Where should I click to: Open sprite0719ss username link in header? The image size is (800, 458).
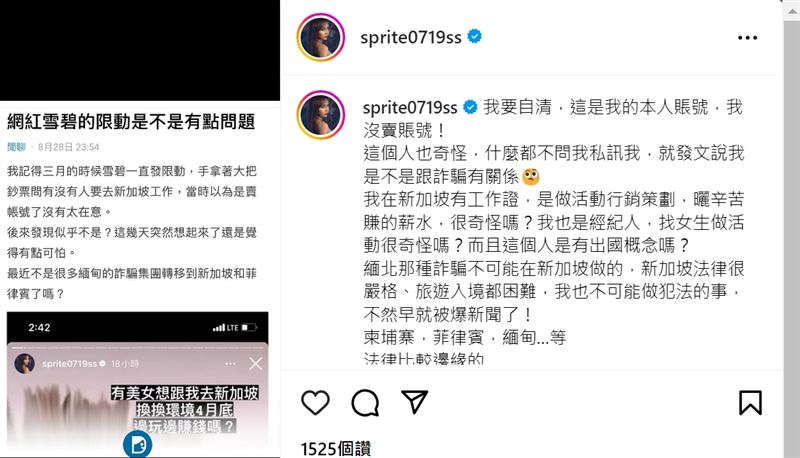click(411, 37)
